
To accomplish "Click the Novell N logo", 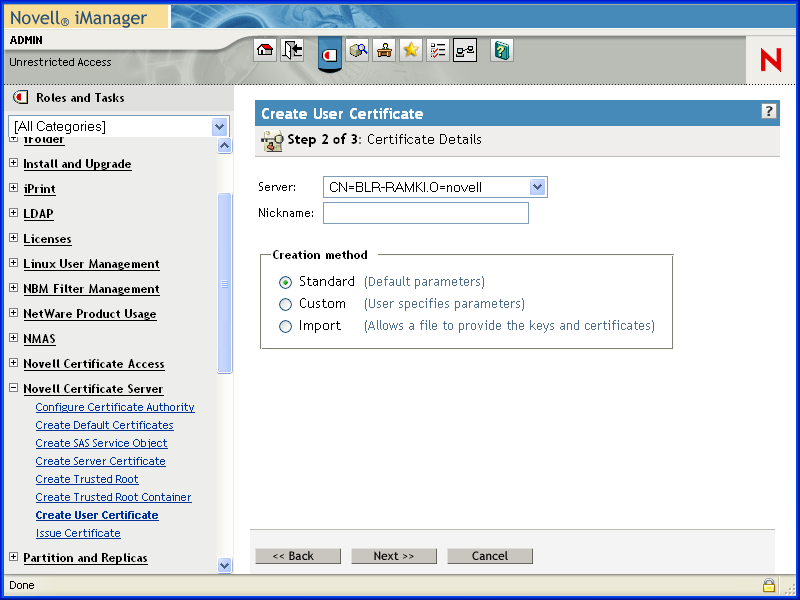I will [770, 60].
